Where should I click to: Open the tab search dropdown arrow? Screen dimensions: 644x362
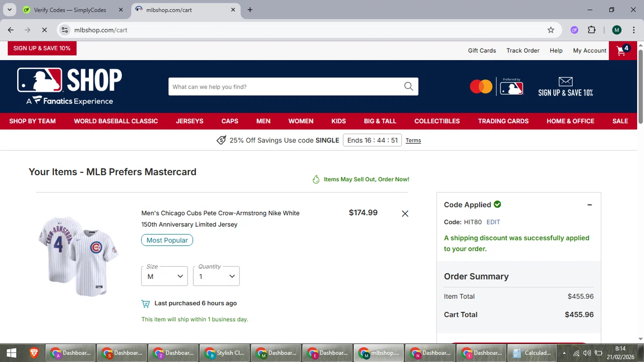9,9
